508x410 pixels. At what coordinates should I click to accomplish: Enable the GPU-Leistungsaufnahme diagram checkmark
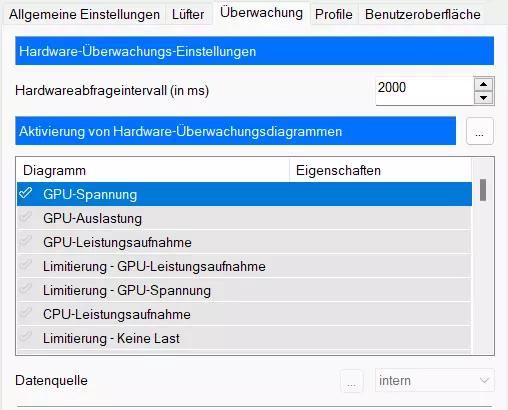26,241
